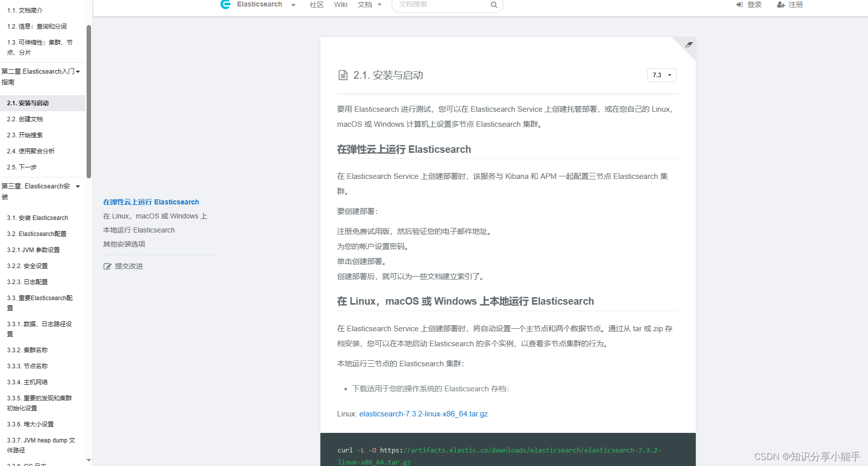This screenshot has width=868, height=466.
Task: Open 3.1 安装 Elasticsearch item
Action: [x=38, y=218]
